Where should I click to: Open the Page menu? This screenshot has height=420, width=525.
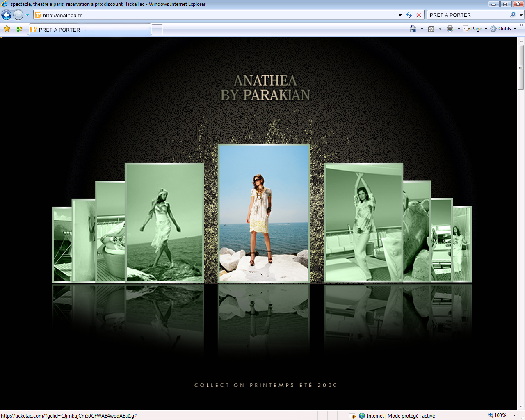click(x=475, y=29)
